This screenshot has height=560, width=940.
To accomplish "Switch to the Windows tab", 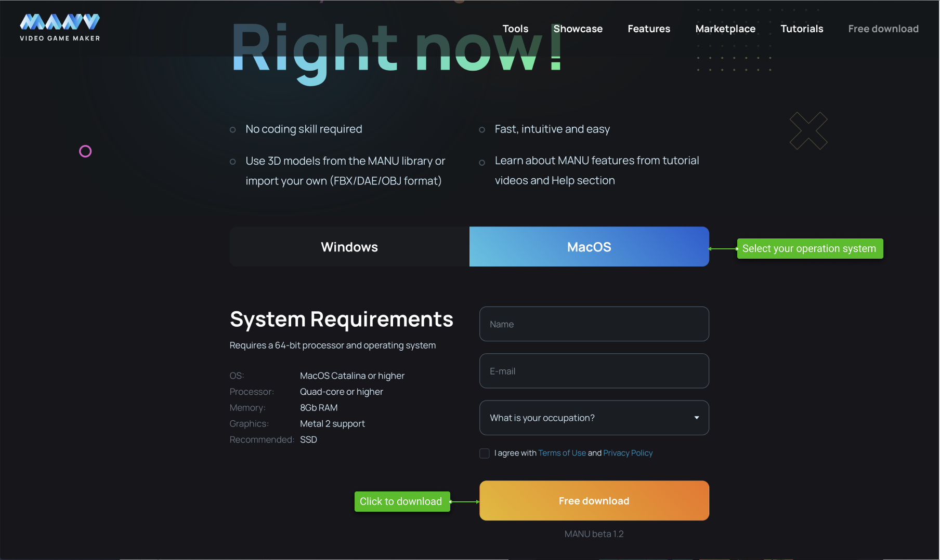I will point(349,247).
